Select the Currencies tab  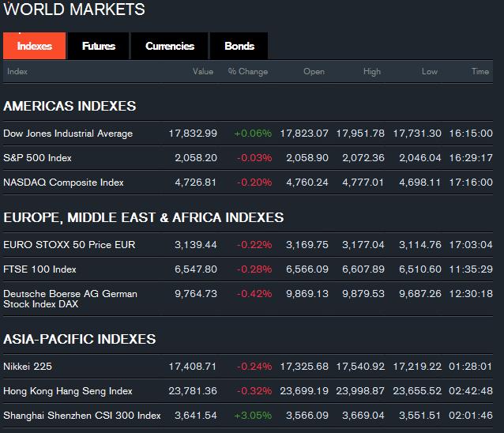click(x=170, y=46)
